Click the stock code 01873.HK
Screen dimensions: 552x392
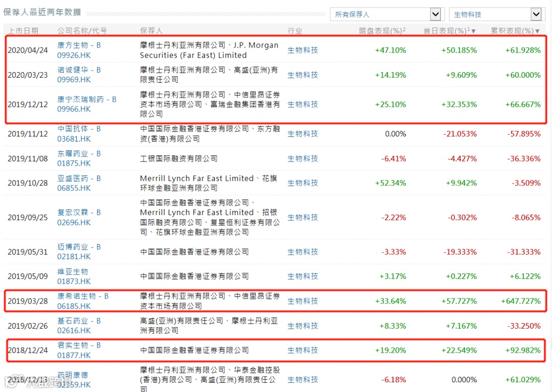(x=74, y=281)
